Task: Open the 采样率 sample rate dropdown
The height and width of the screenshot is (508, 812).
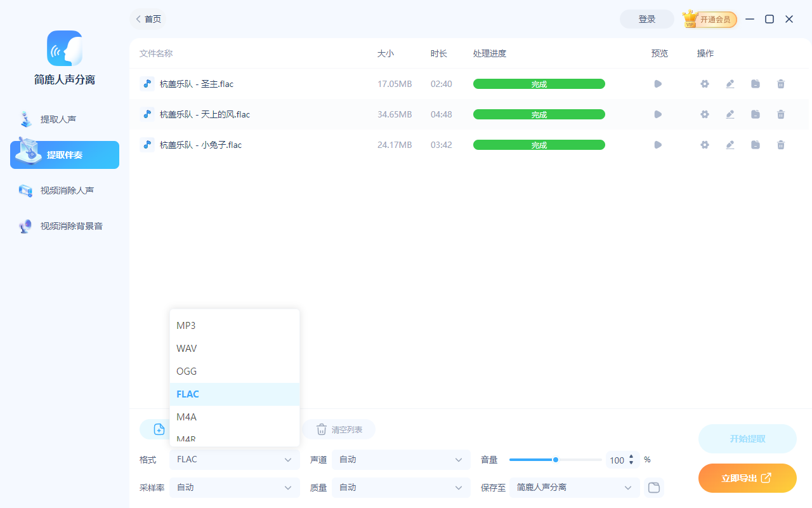Action: (235, 488)
